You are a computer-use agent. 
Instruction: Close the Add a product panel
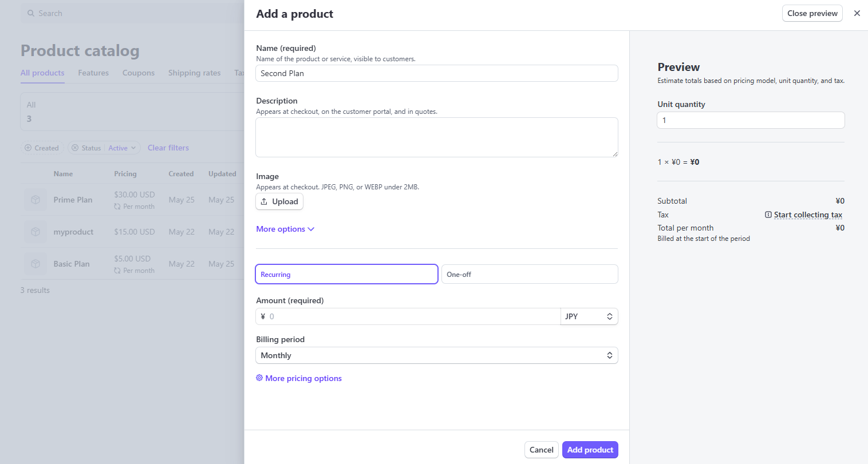click(857, 13)
